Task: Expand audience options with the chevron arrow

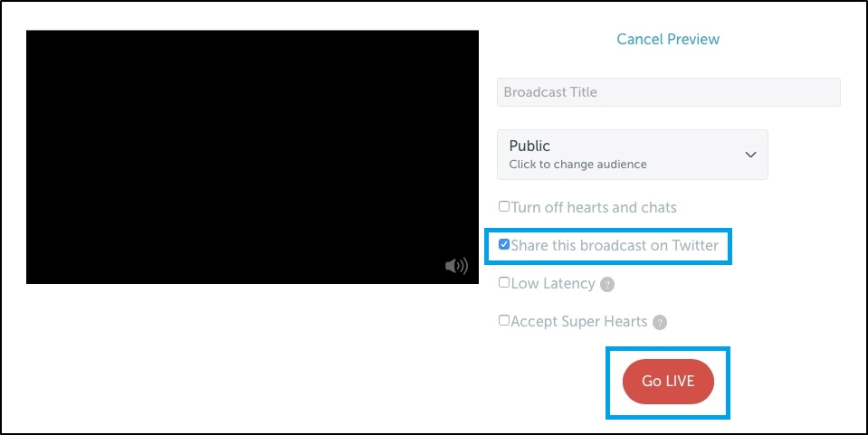Action: 750,155
